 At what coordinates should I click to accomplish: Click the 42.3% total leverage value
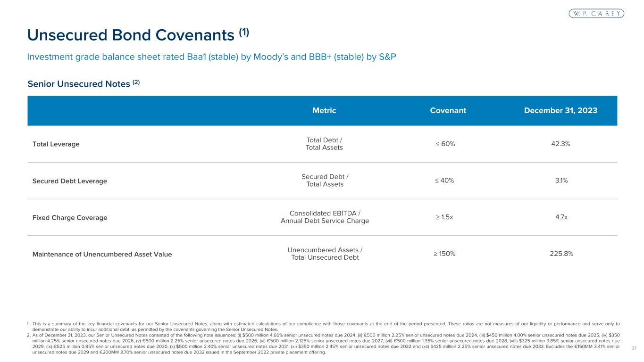tap(561, 144)
